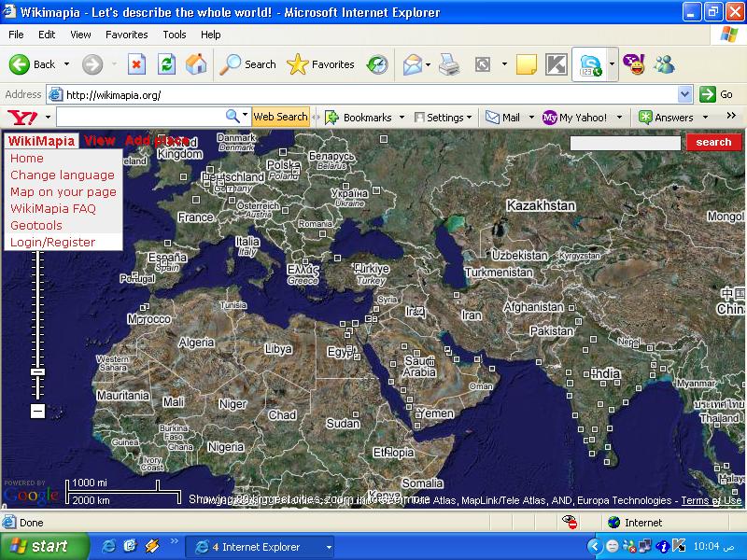Stop page loading with the red X icon
This screenshot has height=560, width=747.
[x=136, y=64]
